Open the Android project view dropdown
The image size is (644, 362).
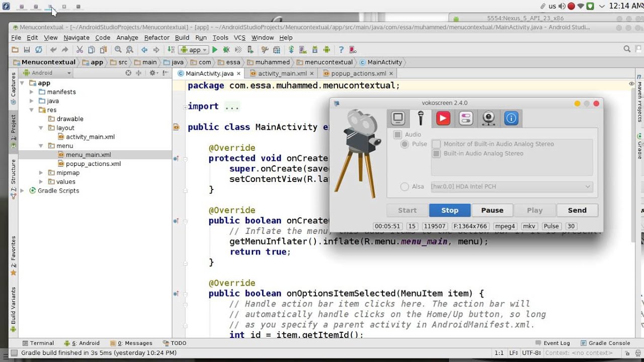point(47,73)
